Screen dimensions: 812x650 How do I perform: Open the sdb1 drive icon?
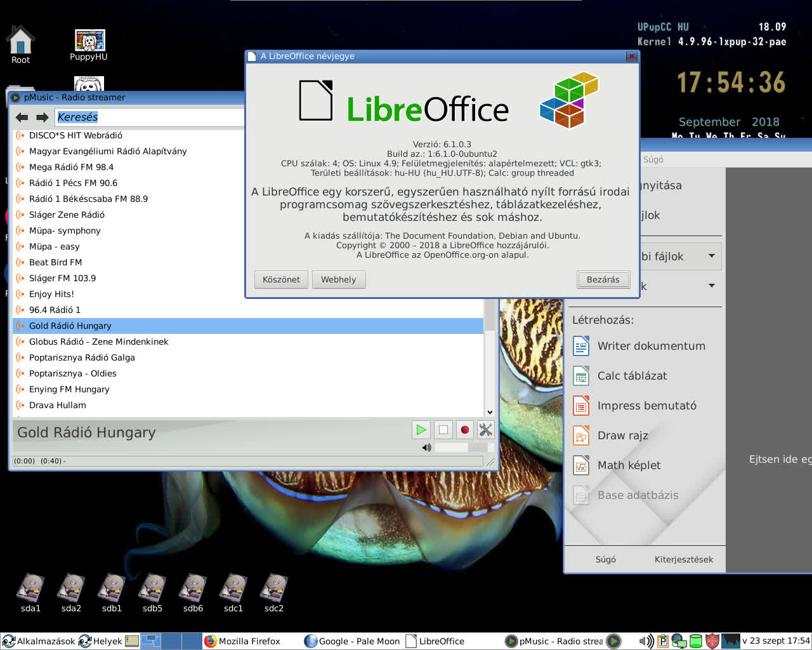[112, 593]
